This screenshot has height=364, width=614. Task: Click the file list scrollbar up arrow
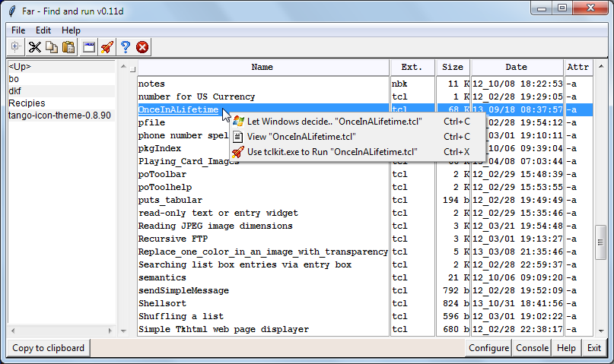(601, 67)
